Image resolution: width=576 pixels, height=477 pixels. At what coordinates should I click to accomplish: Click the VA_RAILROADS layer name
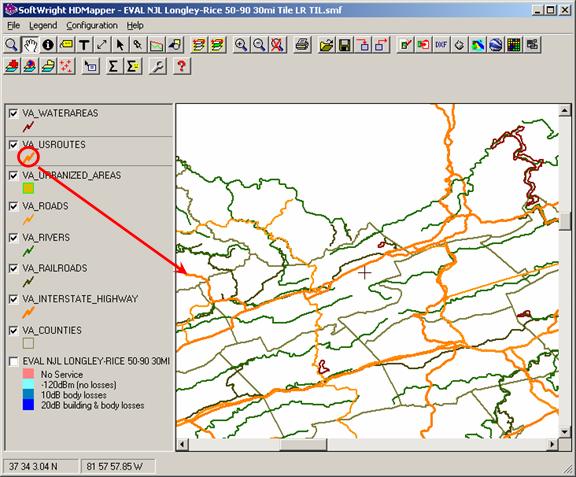pyautogui.click(x=55, y=268)
